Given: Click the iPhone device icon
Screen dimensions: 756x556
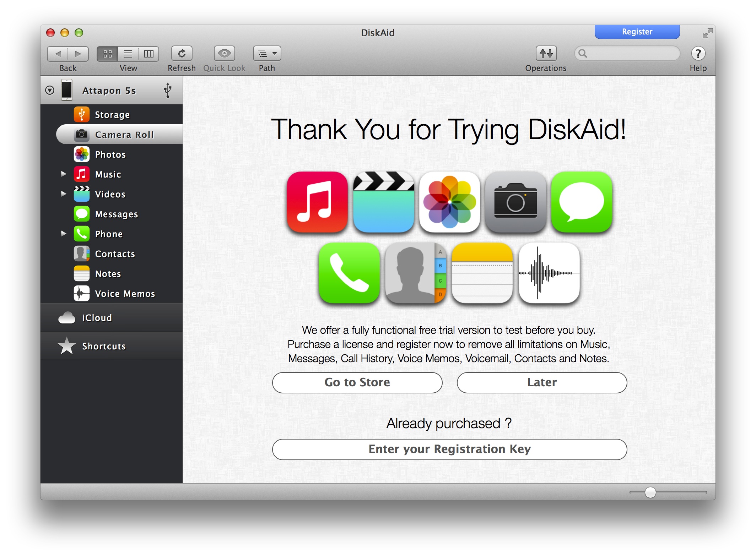Looking at the screenshot, I should coord(67,90).
